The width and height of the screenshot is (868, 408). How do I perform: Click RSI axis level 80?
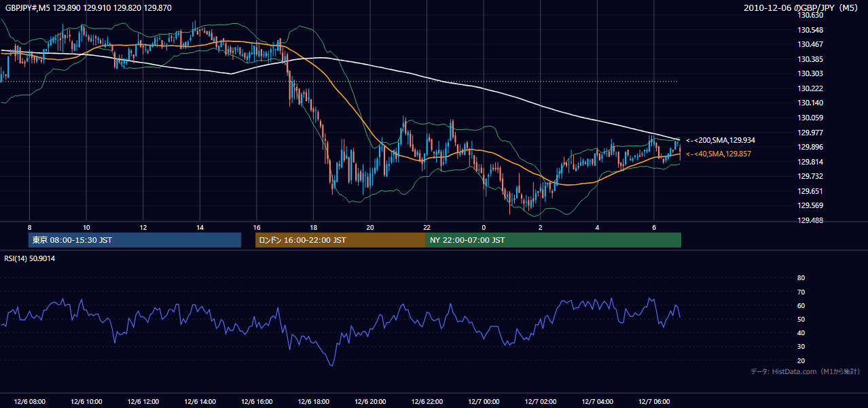(801, 278)
